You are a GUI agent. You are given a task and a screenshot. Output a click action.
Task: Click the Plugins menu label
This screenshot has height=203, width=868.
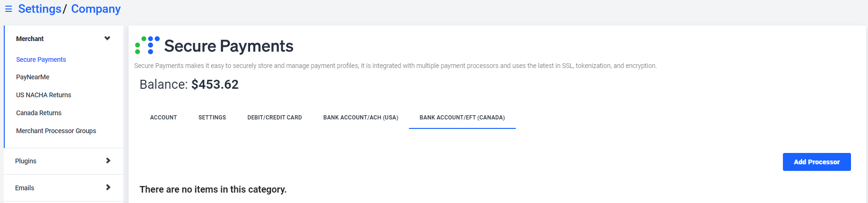point(26,161)
